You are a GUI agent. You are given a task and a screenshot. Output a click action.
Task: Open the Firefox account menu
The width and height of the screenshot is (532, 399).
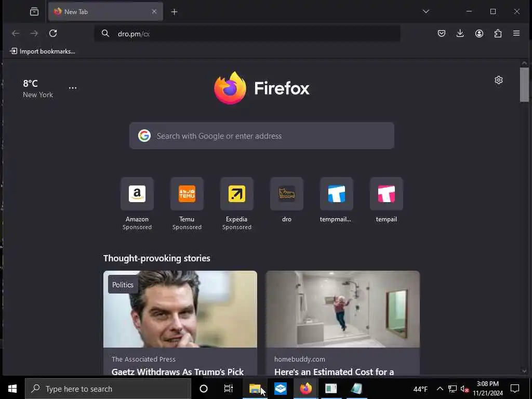(479, 33)
